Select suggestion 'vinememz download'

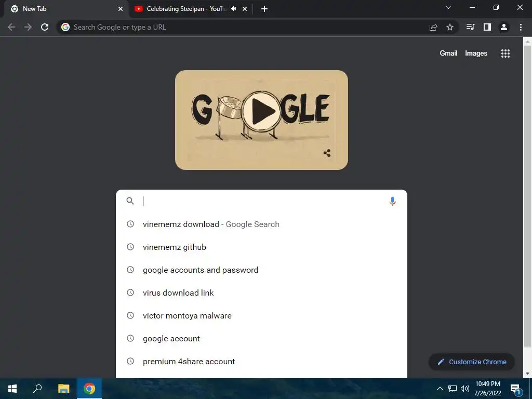[262, 224]
